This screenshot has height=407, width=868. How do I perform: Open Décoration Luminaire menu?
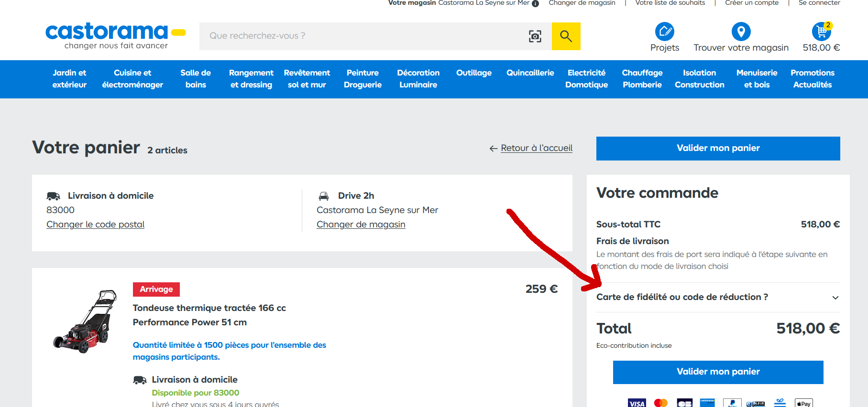click(418, 79)
